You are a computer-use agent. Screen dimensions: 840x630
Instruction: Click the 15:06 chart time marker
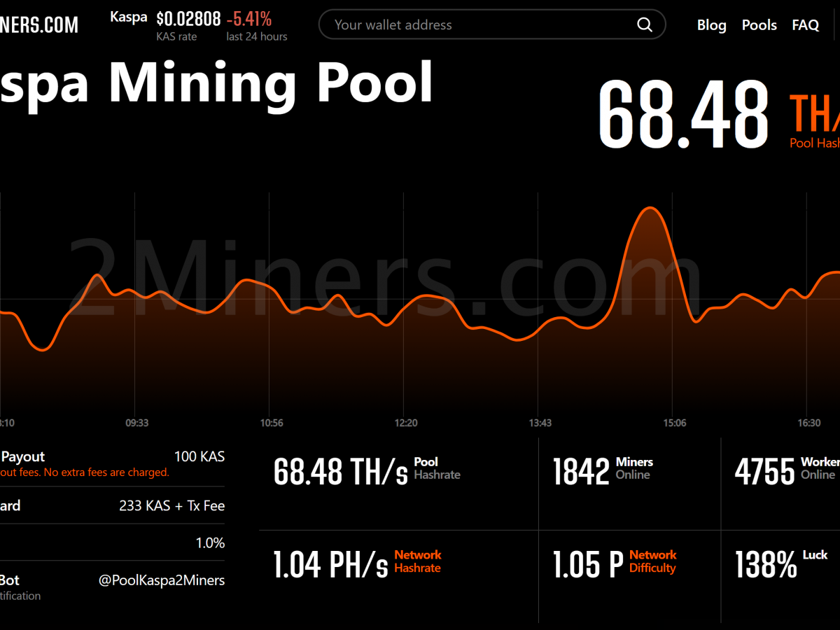675,423
